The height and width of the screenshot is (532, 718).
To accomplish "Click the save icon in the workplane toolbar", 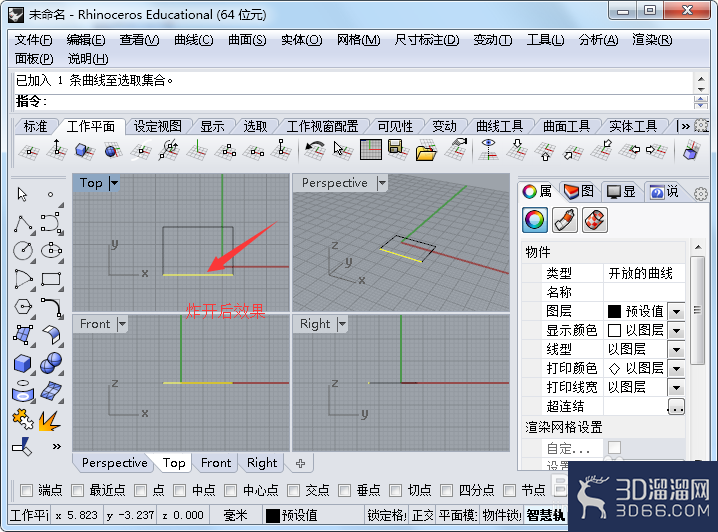I will (x=397, y=149).
